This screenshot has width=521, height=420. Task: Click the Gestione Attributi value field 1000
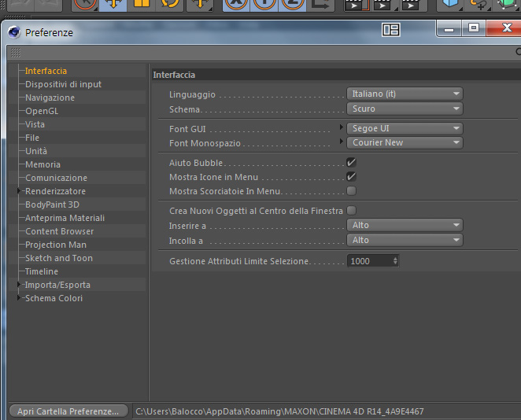coord(370,261)
